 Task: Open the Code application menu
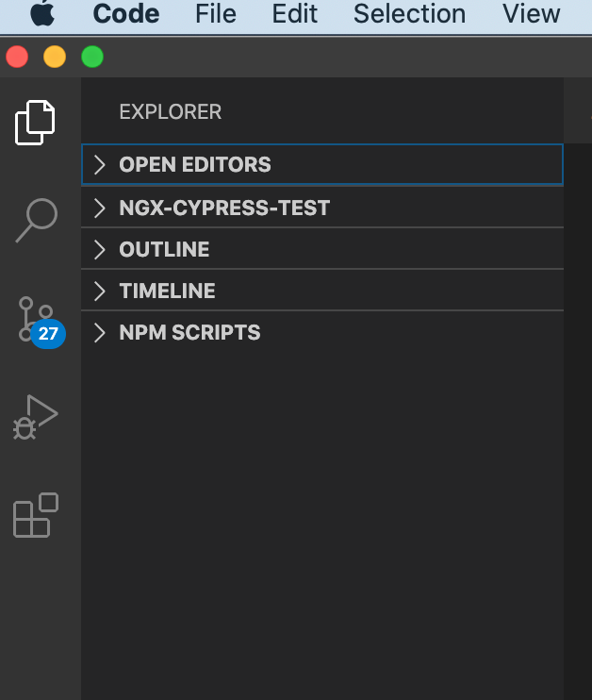(x=126, y=14)
